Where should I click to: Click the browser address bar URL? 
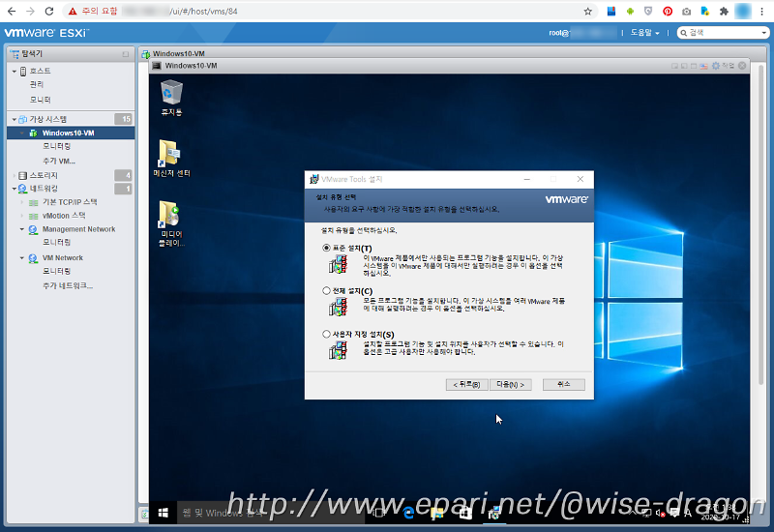point(203,12)
